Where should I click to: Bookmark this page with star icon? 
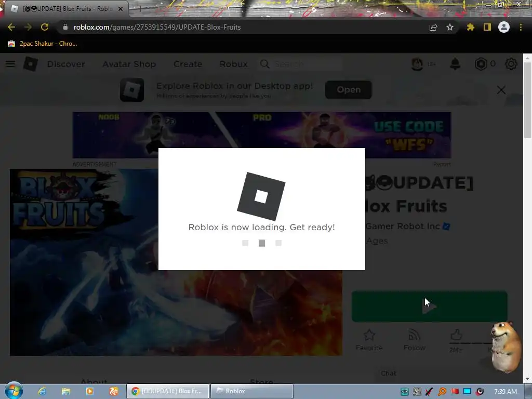[449, 27]
